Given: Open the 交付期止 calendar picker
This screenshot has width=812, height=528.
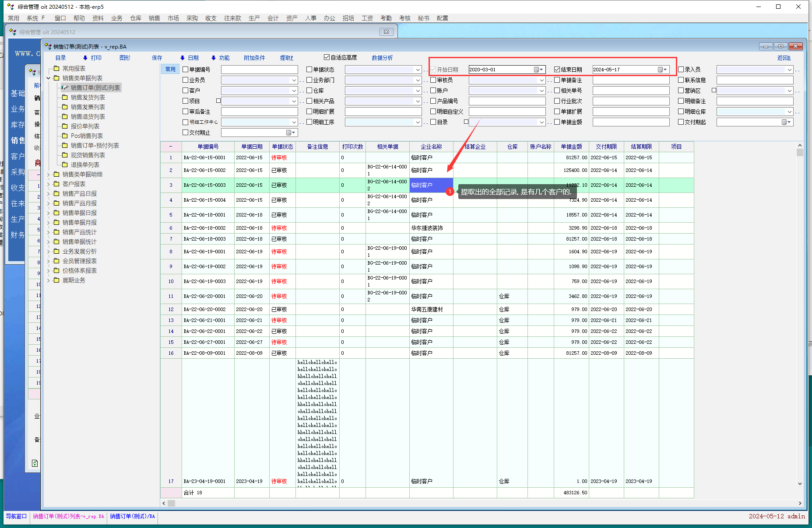Looking at the screenshot, I should point(290,133).
